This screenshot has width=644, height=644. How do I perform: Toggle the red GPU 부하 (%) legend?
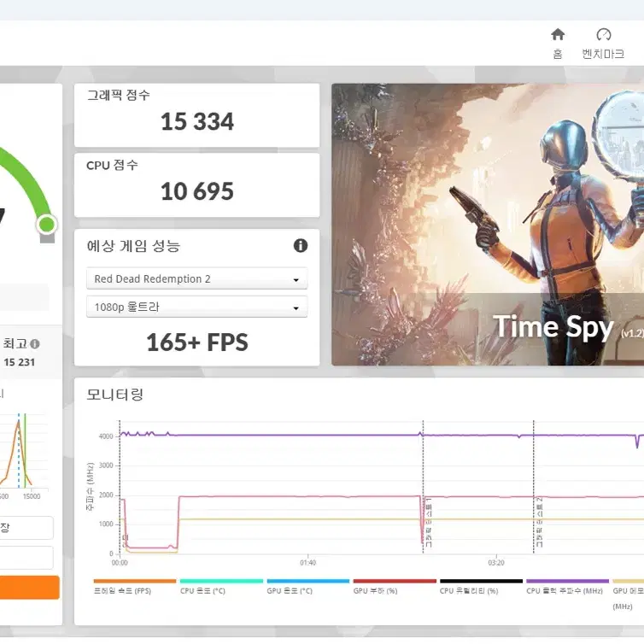pyautogui.click(x=395, y=587)
